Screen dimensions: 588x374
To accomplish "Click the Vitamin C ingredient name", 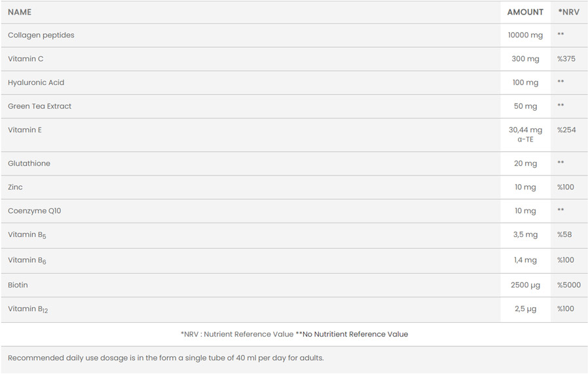I will coord(26,59).
